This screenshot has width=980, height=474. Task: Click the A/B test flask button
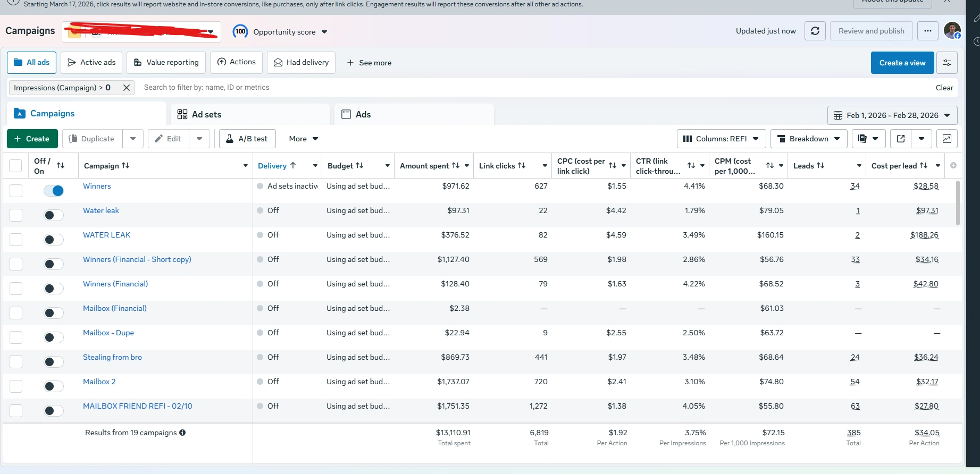tap(247, 139)
